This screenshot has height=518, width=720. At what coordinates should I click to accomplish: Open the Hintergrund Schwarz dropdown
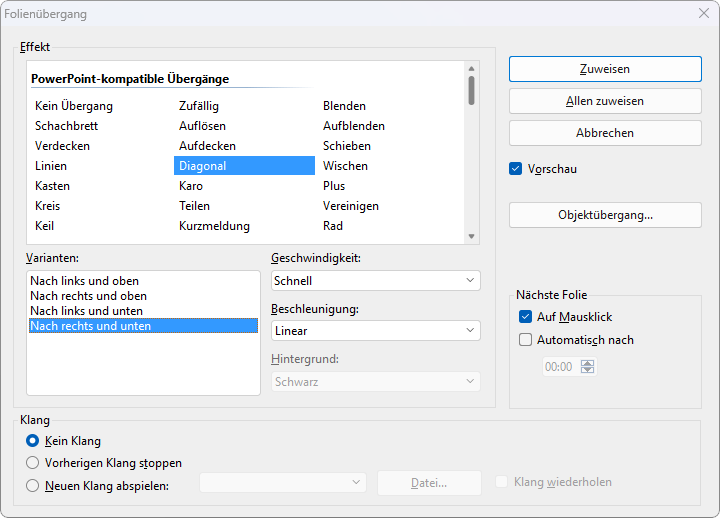[376, 382]
